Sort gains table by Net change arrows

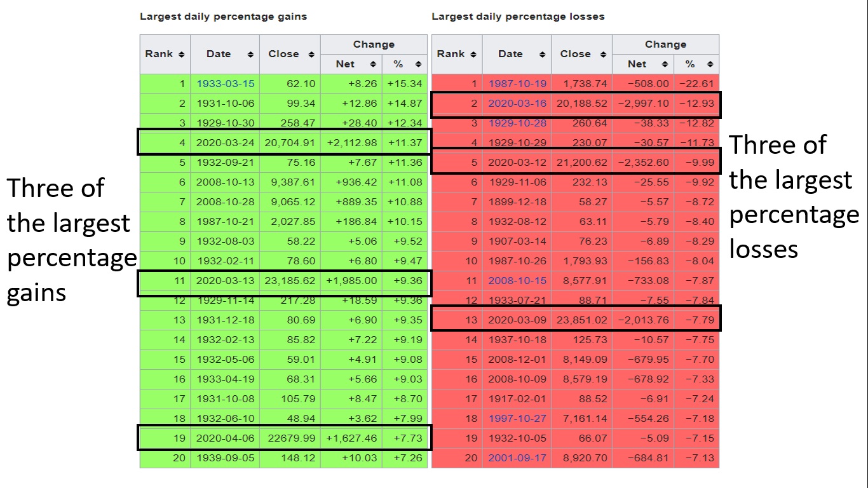click(x=373, y=64)
